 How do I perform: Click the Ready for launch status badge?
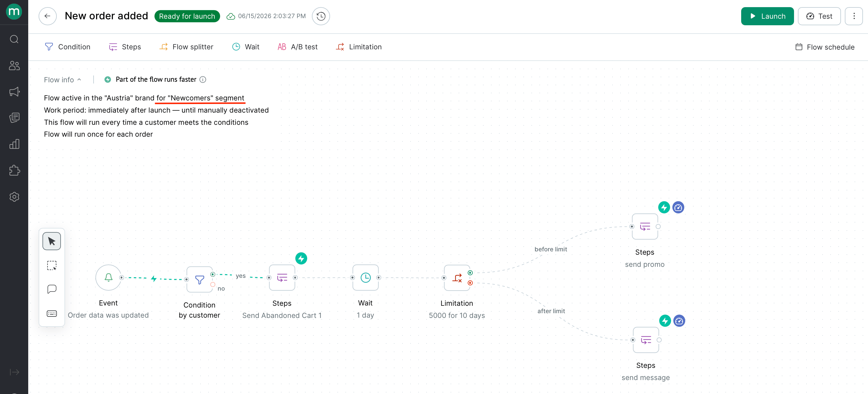[187, 16]
